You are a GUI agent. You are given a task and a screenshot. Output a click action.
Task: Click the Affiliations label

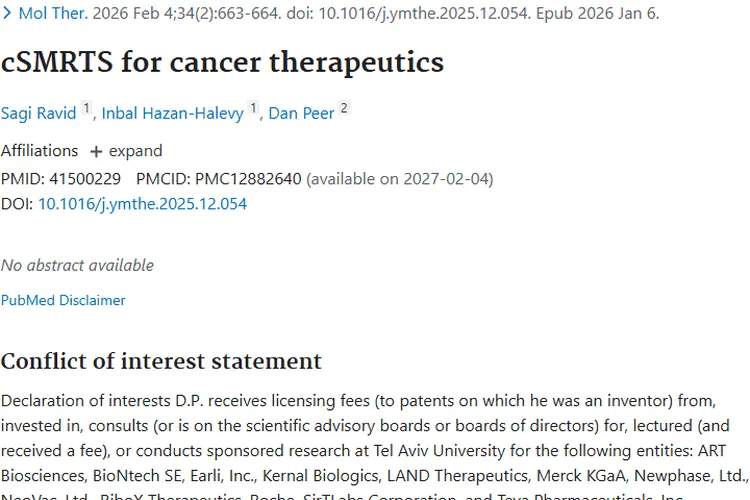tap(39, 151)
